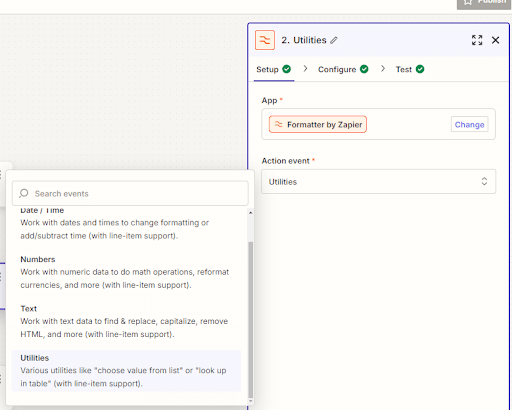Select the Utilities event option
Screen dimensions: 512x410
point(126,371)
